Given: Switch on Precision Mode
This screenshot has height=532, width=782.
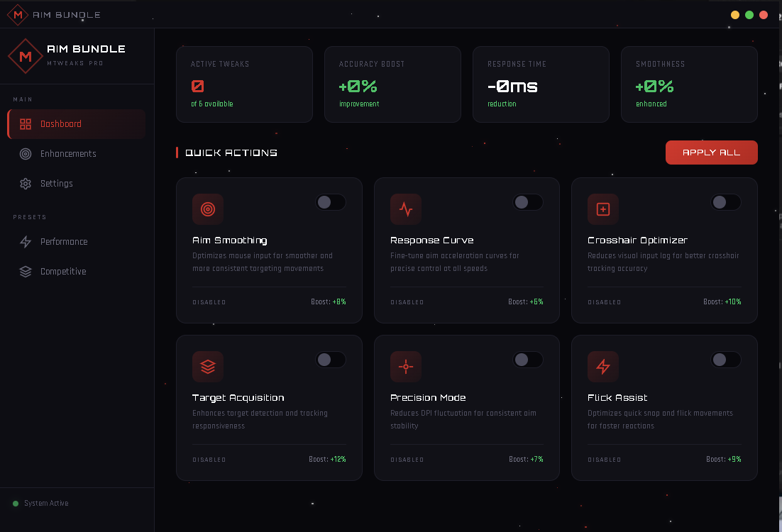Looking at the screenshot, I should point(528,360).
